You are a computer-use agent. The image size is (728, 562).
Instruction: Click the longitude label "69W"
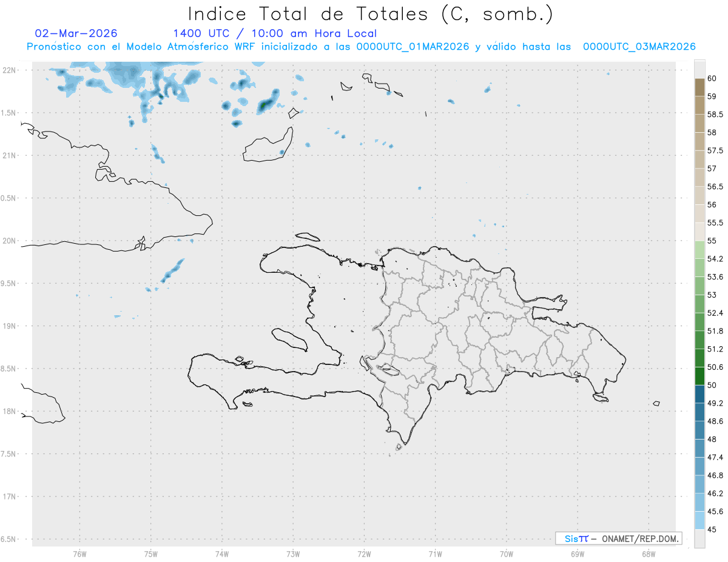click(578, 554)
